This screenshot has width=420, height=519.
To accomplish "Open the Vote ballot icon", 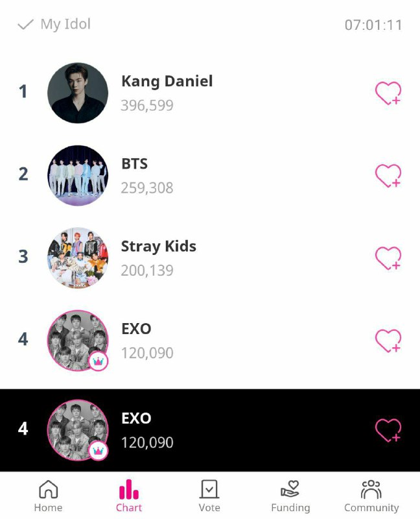I will [209, 489].
